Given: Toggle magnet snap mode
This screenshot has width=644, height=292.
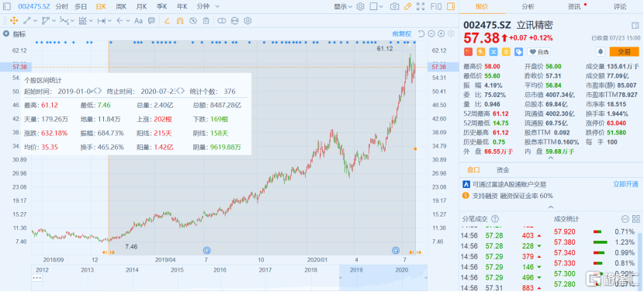Looking at the screenshot, I should [180, 20].
